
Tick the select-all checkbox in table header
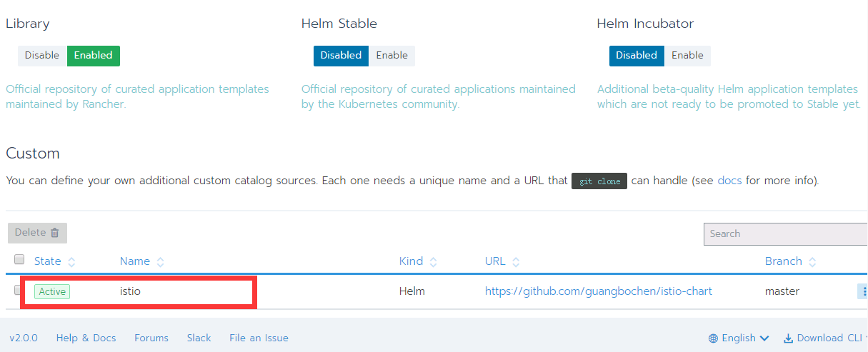(x=19, y=259)
